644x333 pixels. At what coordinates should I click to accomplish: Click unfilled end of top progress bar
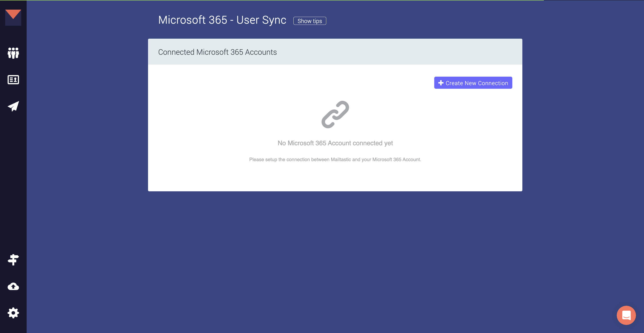pos(595,0)
